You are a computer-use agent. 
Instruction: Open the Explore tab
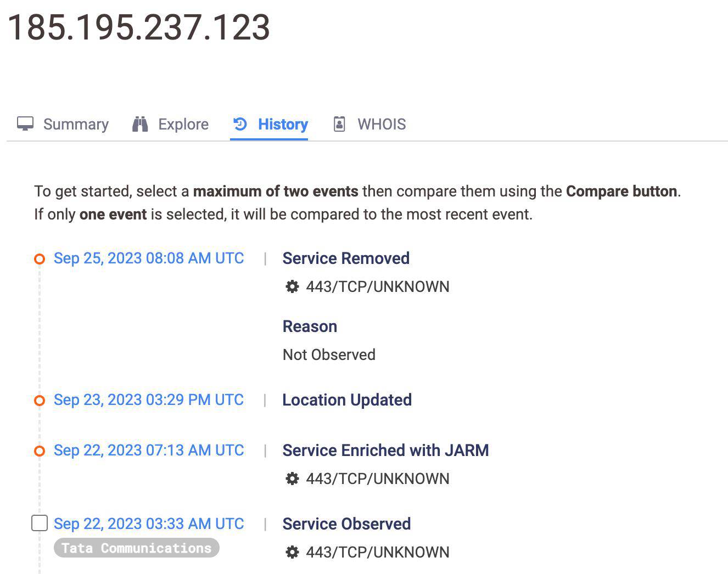pyautogui.click(x=183, y=124)
